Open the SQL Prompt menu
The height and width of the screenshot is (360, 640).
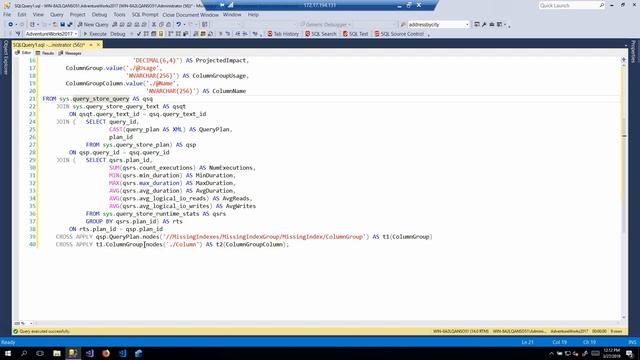[145, 15]
